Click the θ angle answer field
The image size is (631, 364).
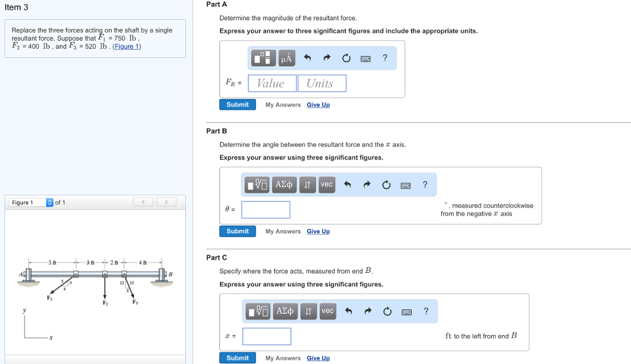tap(266, 210)
